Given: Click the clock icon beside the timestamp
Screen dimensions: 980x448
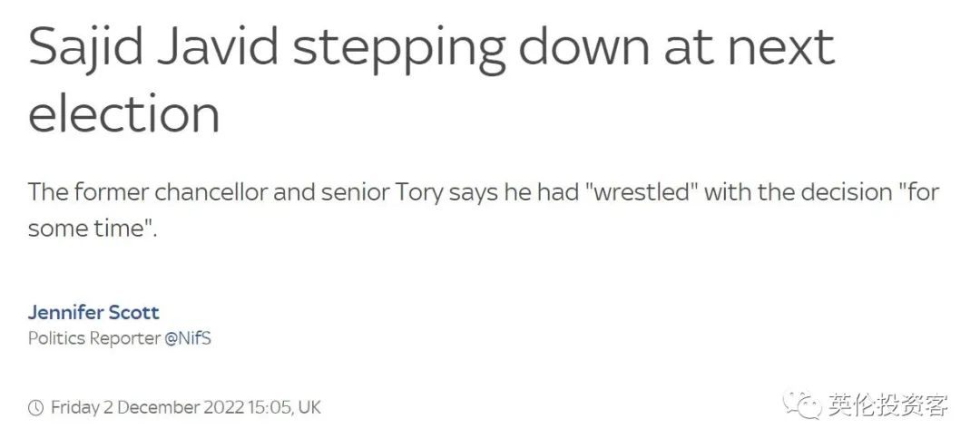Looking at the screenshot, I should 36,407.
